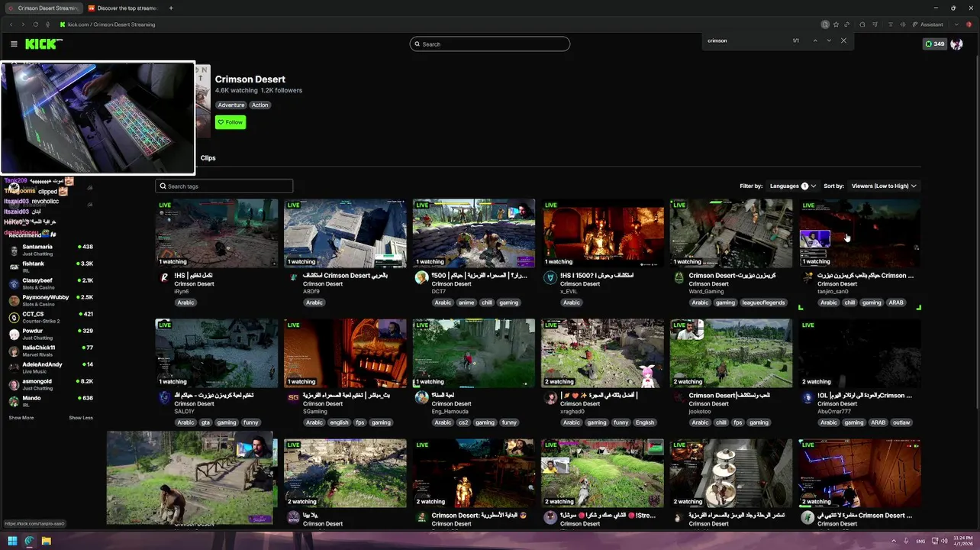Open the user profile avatar in Kick header
The height and width of the screenshot is (550, 980).
coord(956,44)
